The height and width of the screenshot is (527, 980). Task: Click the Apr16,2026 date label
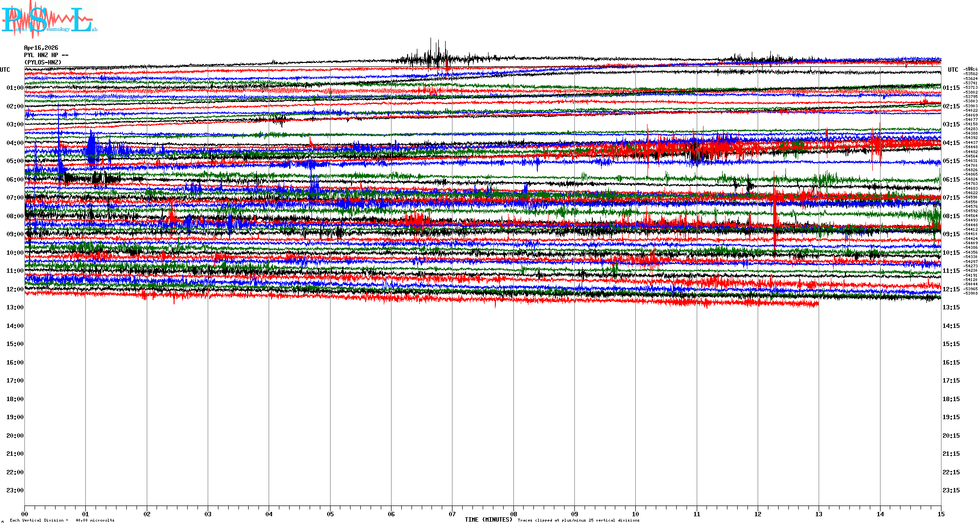tap(41, 48)
